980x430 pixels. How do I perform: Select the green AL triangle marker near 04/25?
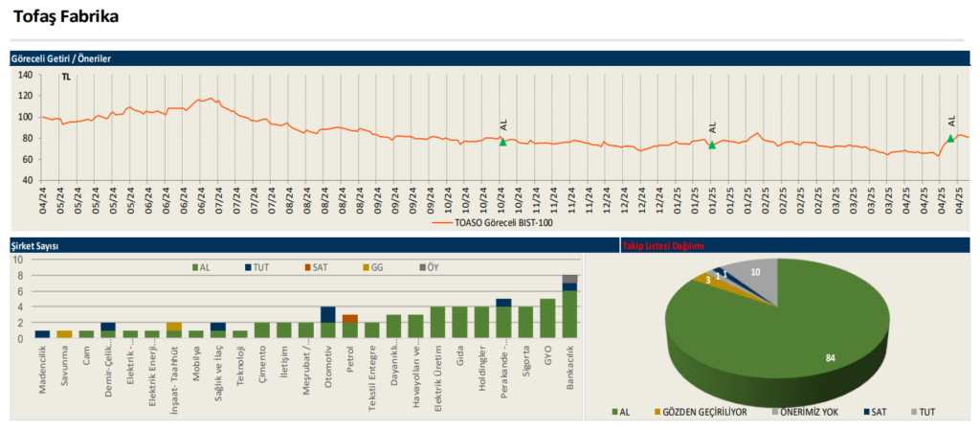click(x=950, y=139)
